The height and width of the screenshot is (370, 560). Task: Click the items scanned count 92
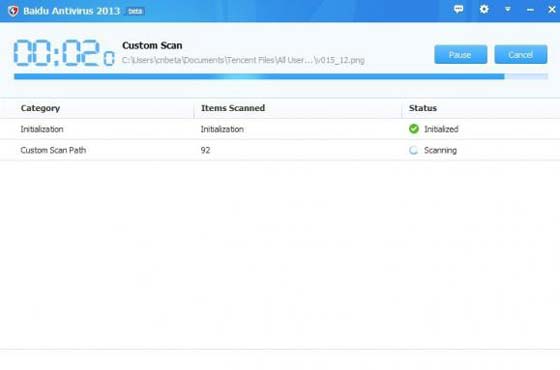click(x=205, y=150)
